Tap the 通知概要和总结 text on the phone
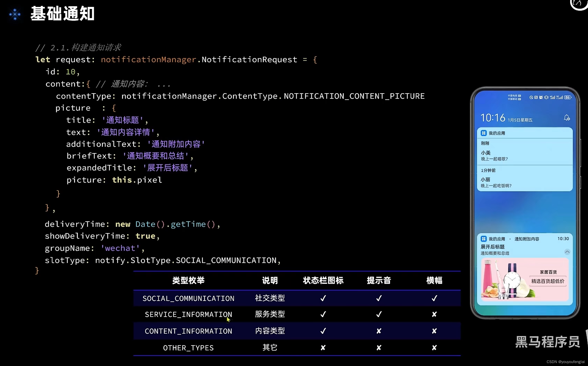The width and height of the screenshot is (588, 366). [495, 253]
